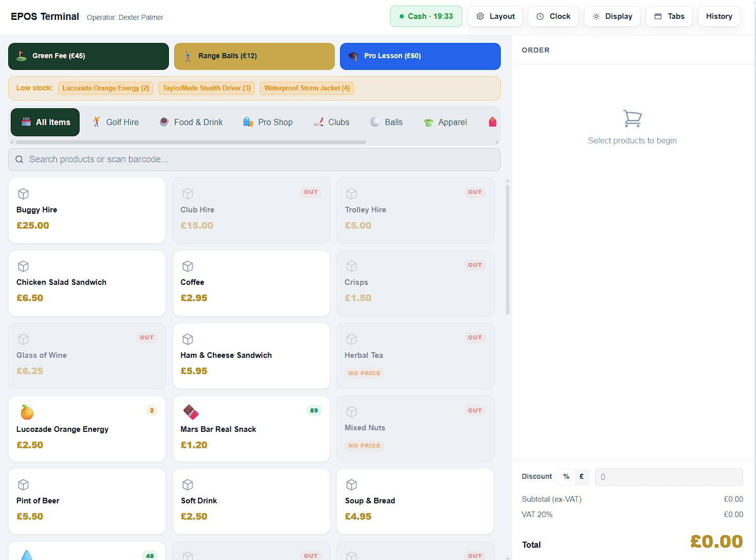
Task: Click the box icon on Coffee card
Action: (x=188, y=266)
